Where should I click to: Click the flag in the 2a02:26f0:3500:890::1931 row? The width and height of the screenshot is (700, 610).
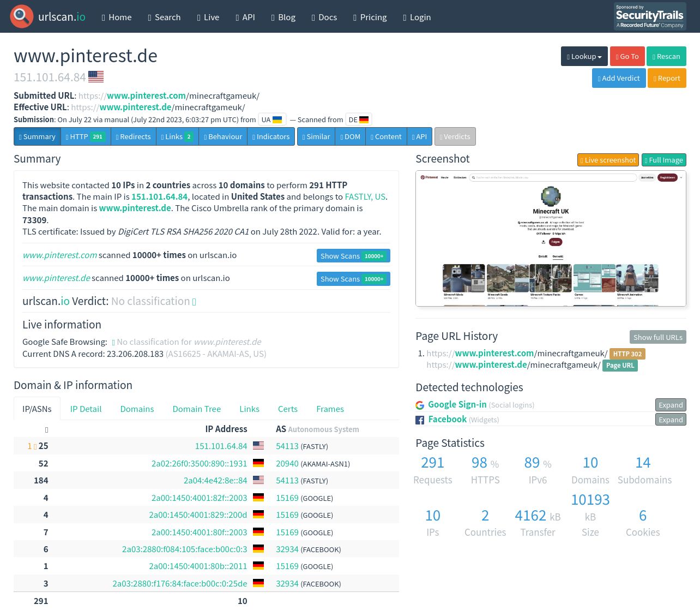[258, 463]
